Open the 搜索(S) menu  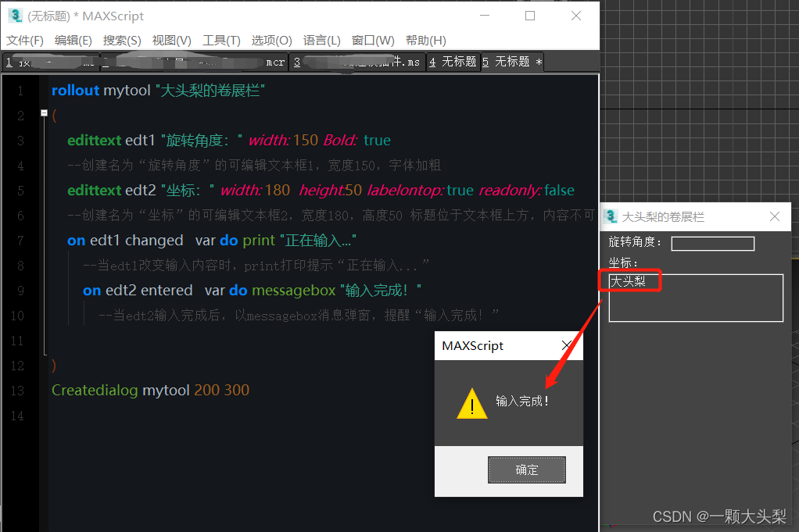pyautogui.click(x=123, y=41)
